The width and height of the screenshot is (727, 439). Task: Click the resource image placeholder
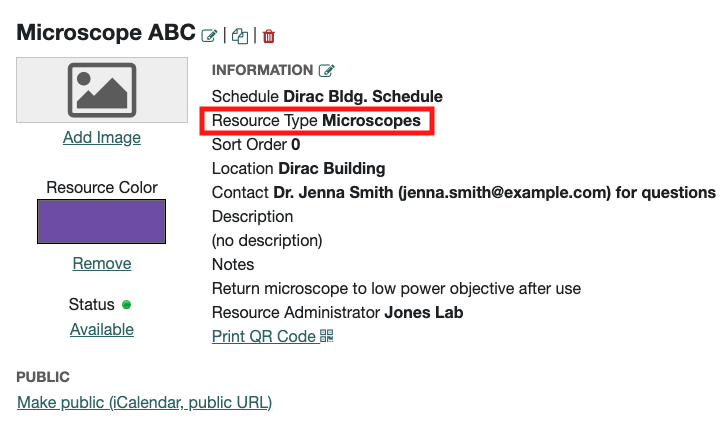point(102,90)
